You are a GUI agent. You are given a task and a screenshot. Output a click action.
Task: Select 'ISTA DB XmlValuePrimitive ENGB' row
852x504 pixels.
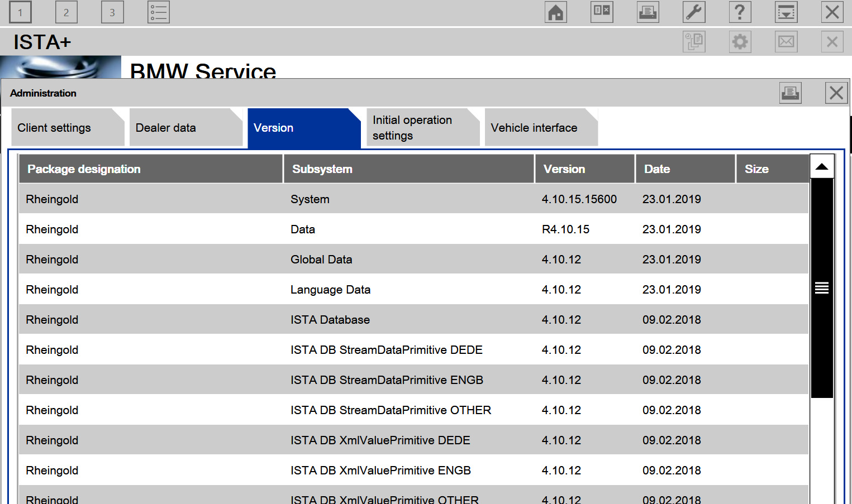[413, 471]
